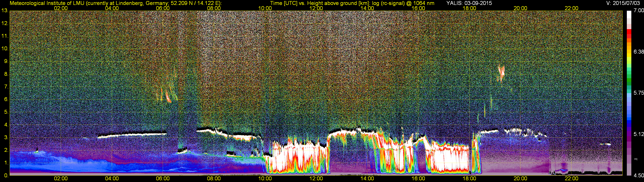Click the 16:00 label on the top axis

(x=418, y=8)
